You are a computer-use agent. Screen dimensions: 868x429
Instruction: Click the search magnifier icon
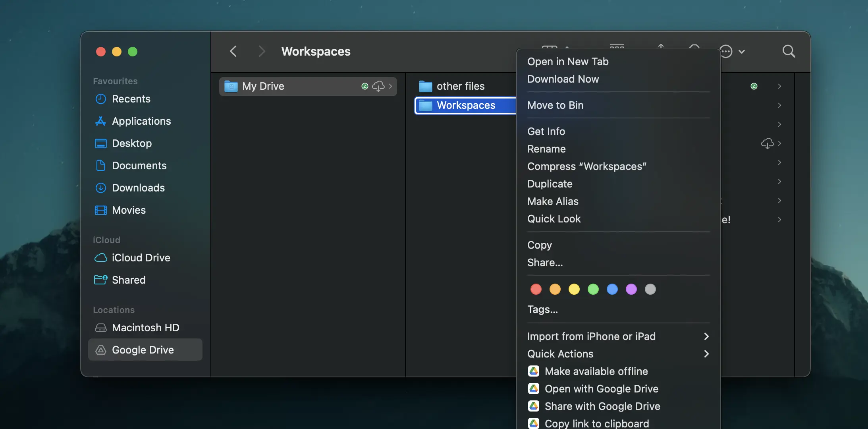click(x=789, y=51)
